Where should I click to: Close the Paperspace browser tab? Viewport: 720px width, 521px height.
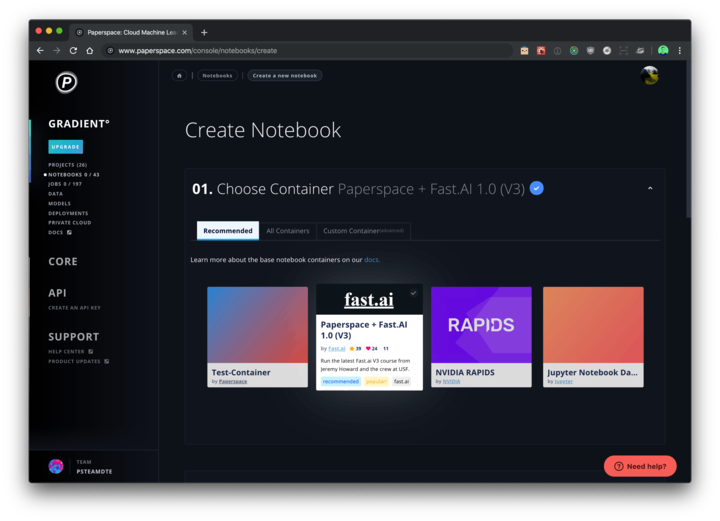[185, 33]
